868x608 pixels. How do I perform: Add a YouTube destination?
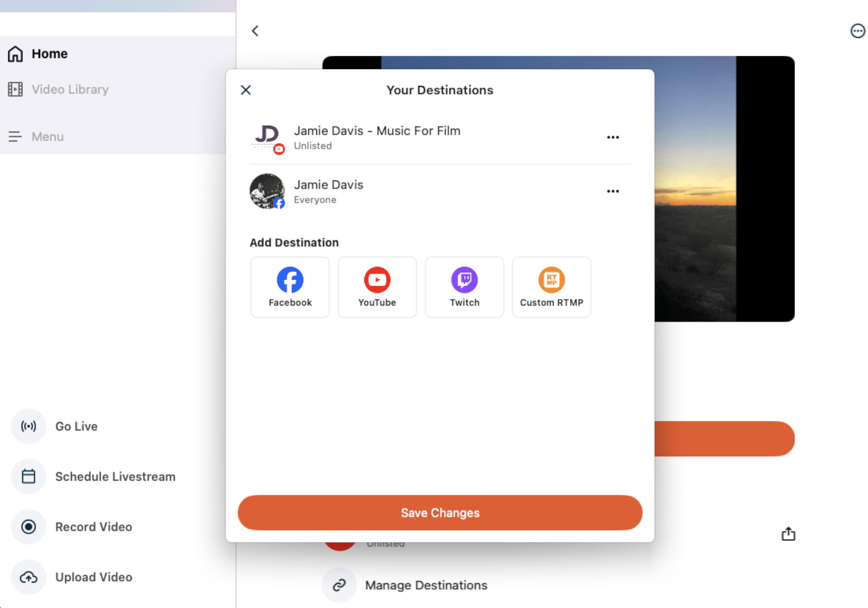[x=377, y=287]
